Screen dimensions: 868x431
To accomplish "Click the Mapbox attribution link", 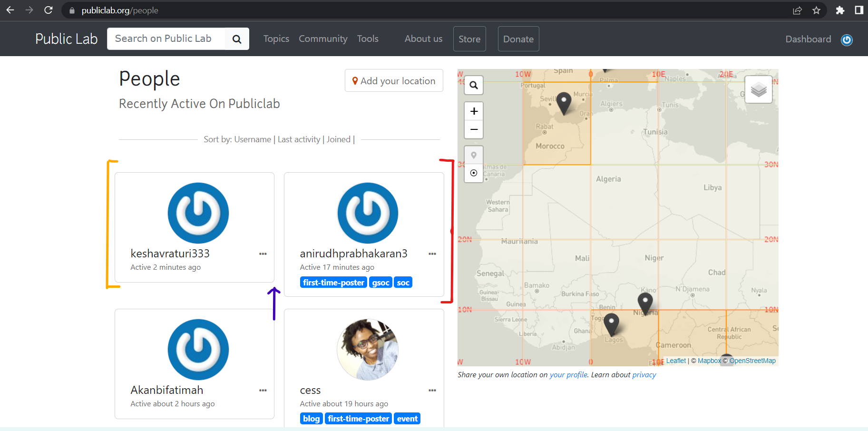I will coord(709,361).
